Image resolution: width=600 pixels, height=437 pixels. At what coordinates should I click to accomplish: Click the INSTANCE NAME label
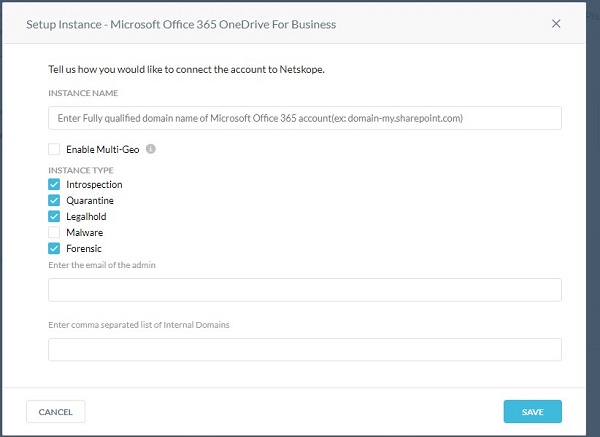[83, 93]
